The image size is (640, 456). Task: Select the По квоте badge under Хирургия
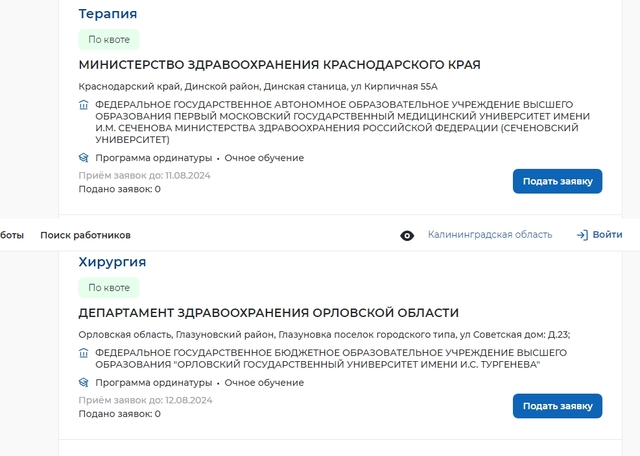[x=109, y=288]
